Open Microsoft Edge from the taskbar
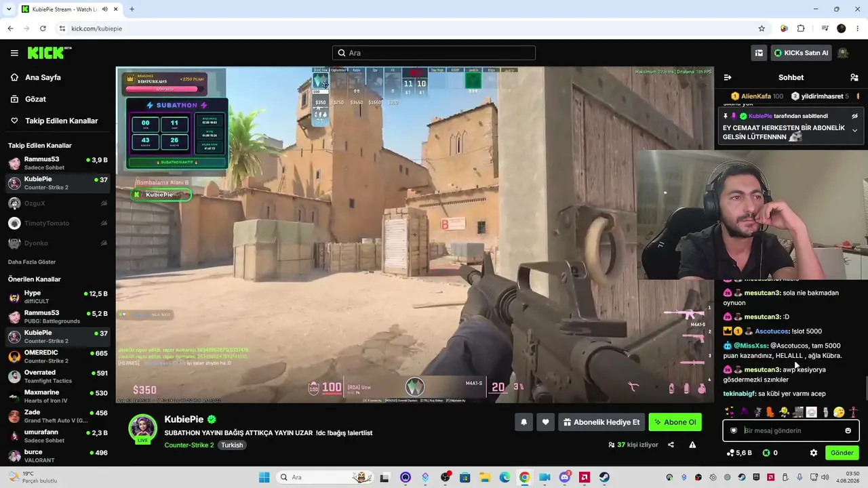The width and height of the screenshot is (868, 488). click(x=505, y=477)
